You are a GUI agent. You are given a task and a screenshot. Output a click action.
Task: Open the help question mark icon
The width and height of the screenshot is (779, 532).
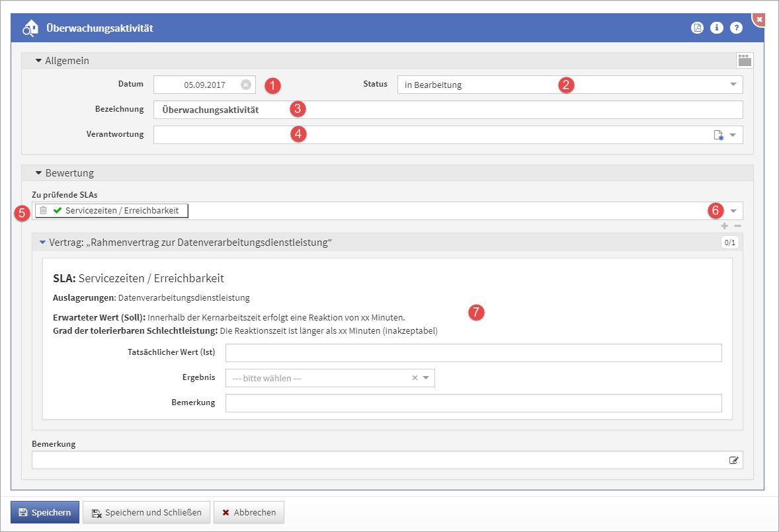point(736,28)
